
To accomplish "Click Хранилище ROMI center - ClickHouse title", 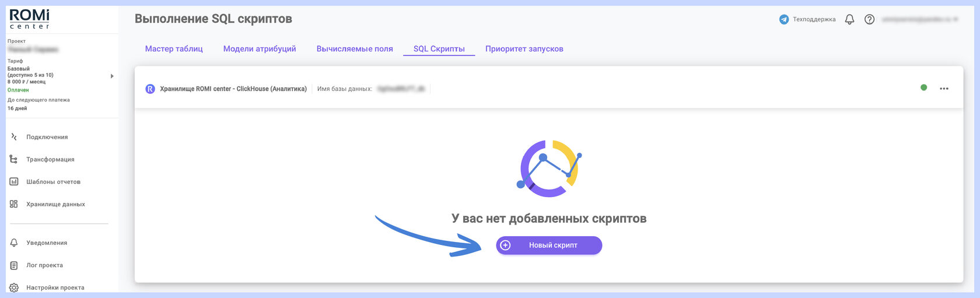I will tap(233, 89).
